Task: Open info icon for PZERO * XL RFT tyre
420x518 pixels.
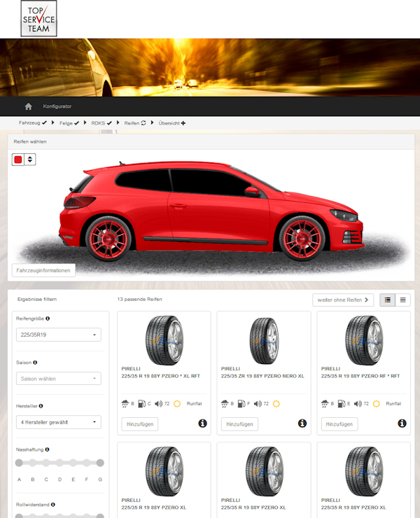Action: coord(202,423)
